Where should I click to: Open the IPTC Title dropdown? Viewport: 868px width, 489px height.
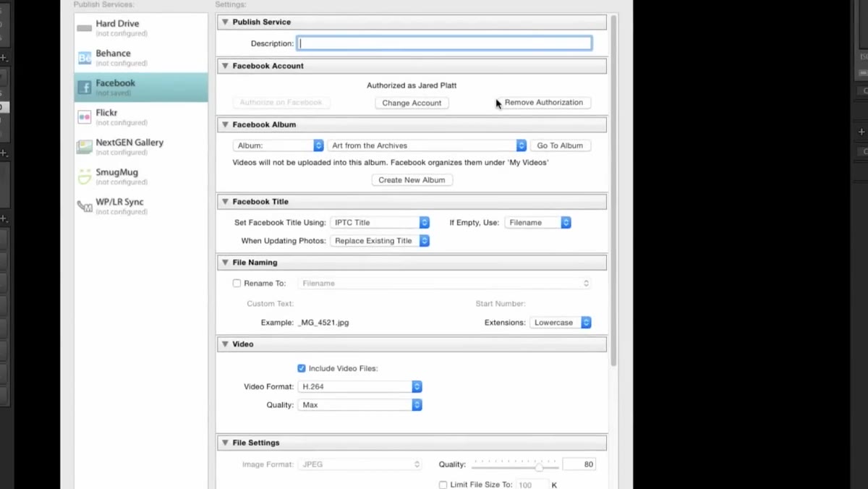click(380, 223)
